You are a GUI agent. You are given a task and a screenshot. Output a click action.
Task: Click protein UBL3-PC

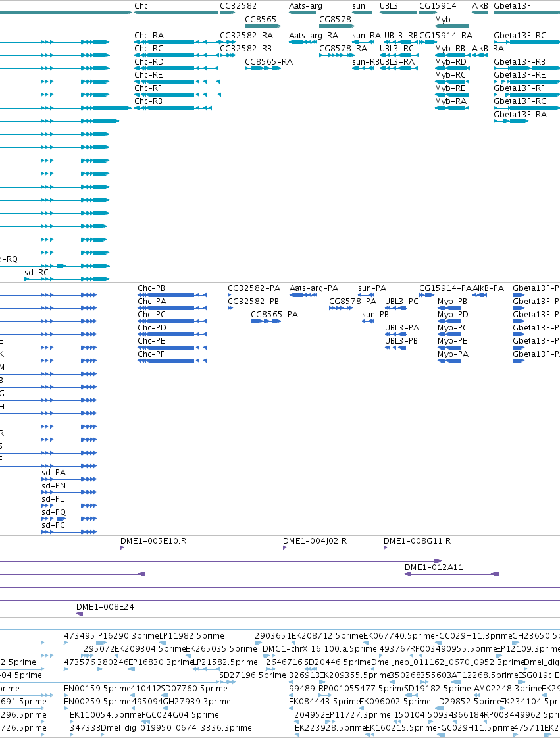pyautogui.click(x=401, y=302)
